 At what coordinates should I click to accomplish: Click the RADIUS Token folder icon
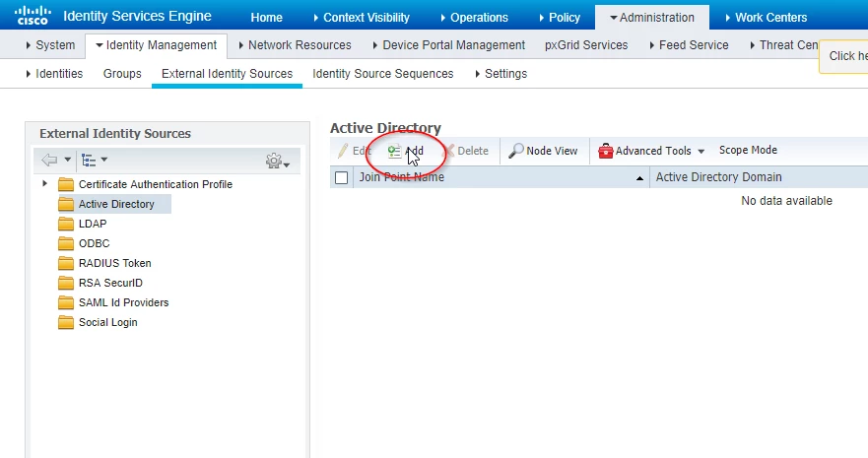pos(66,263)
